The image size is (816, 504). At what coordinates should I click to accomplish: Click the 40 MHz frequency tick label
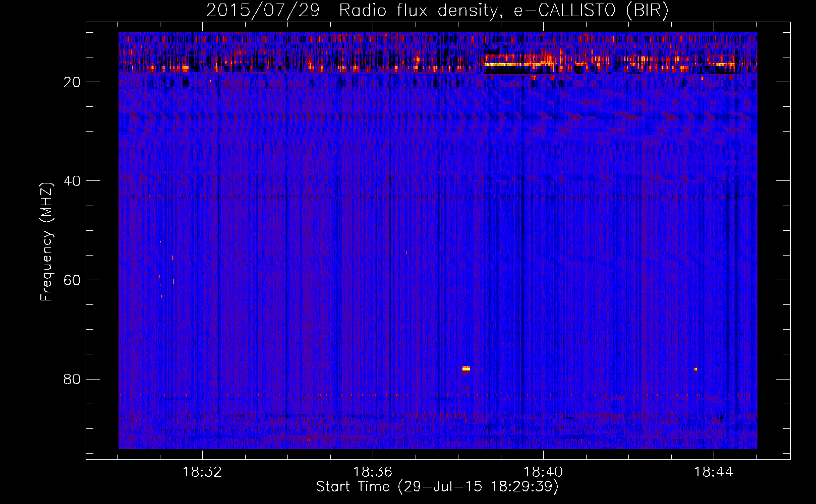click(x=72, y=181)
